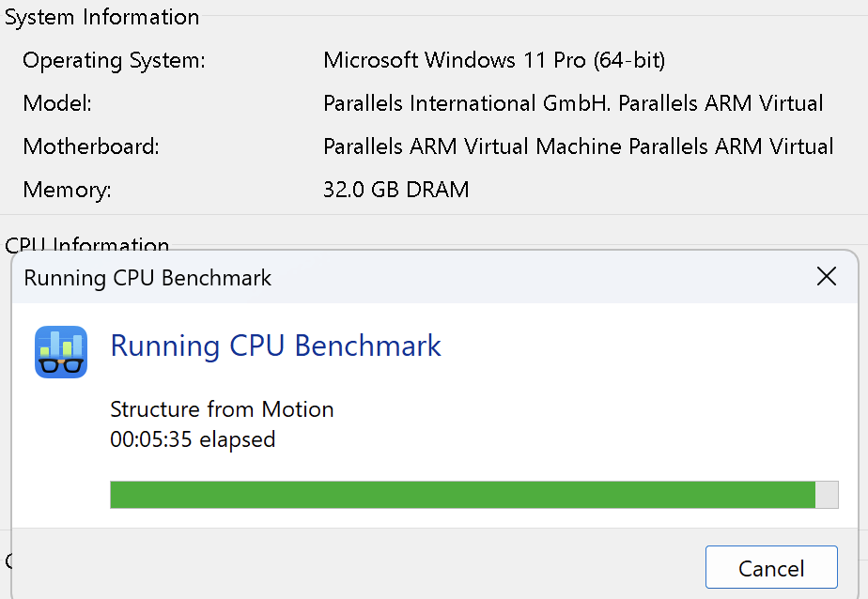Close the Running CPU Benchmark dialog

(x=827, y=277)
